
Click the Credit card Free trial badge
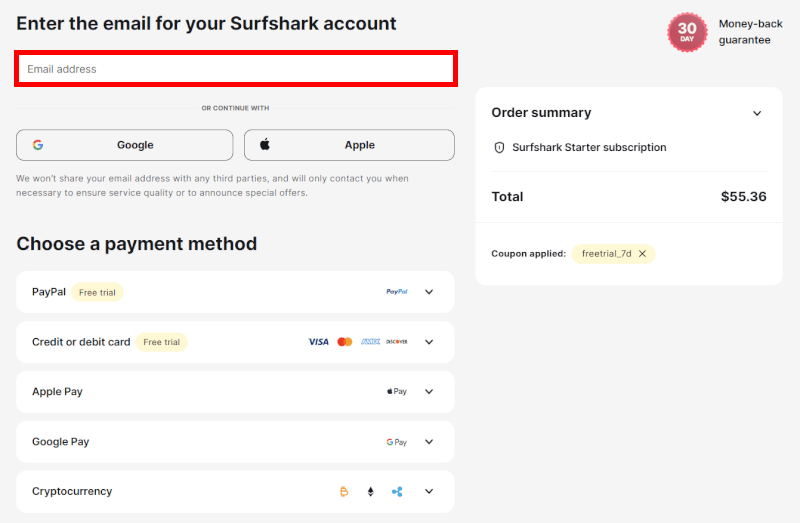point(162,342)
